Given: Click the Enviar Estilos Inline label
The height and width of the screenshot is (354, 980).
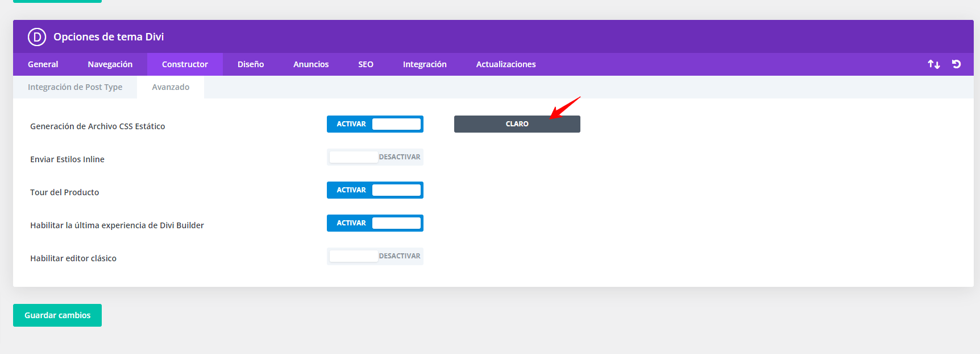Looking at the screenshot, I should (x=67, y=159).
